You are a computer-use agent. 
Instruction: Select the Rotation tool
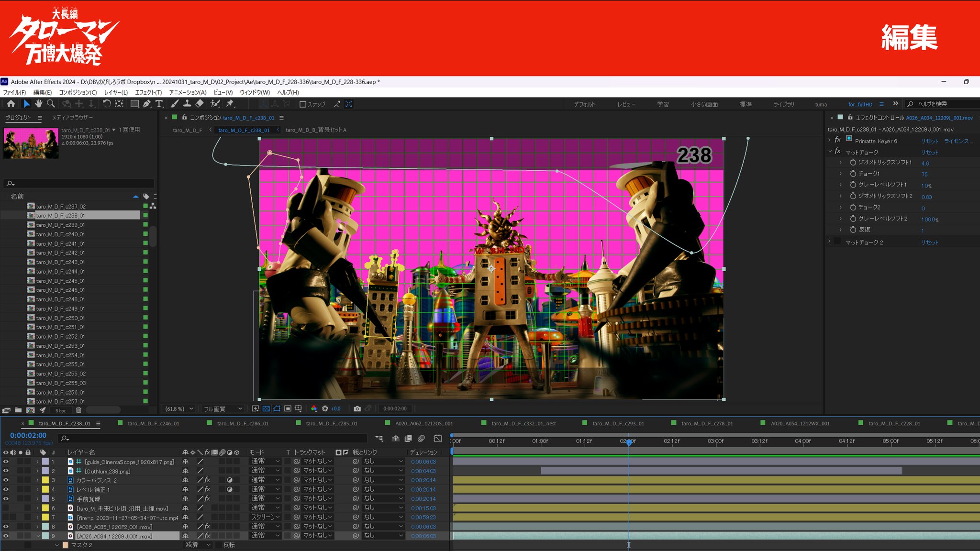click(107, 104)
